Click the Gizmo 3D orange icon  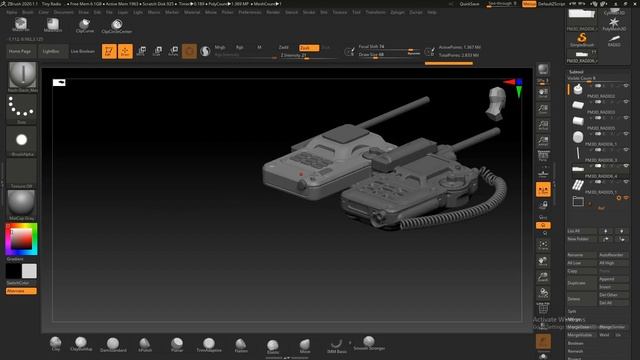point(189,51)
